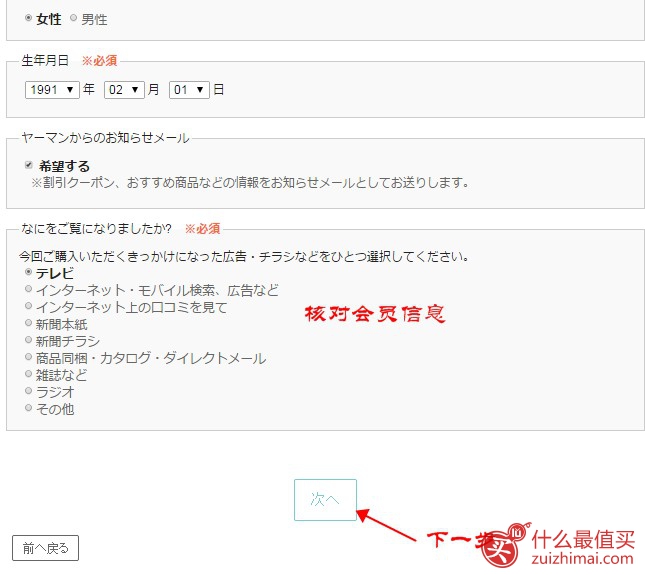
Task: Select the 新聞チラシ radio option
Action: pyautogui.click(x=28, y=340)
